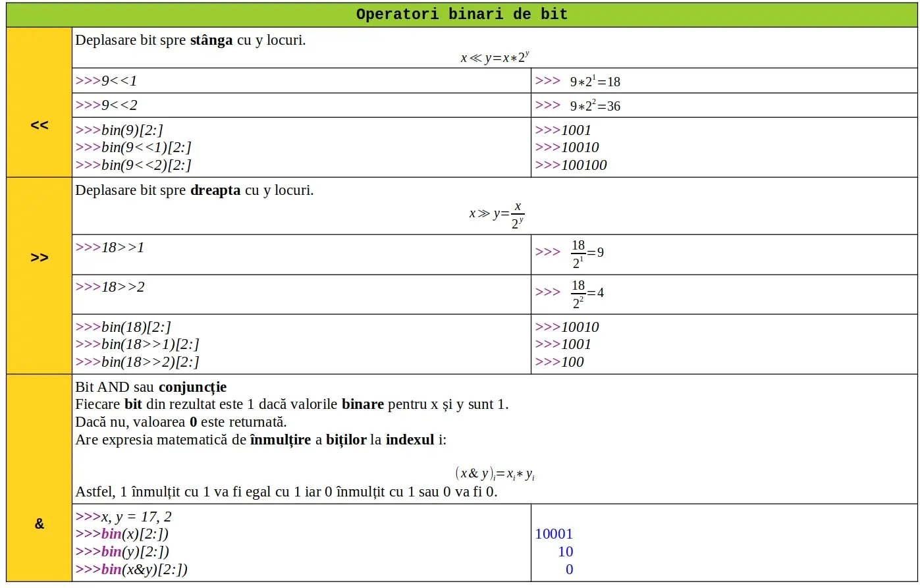Click the fraction result '18/2¹=9'
Screen dimensions: 920x588
point(587,254)
